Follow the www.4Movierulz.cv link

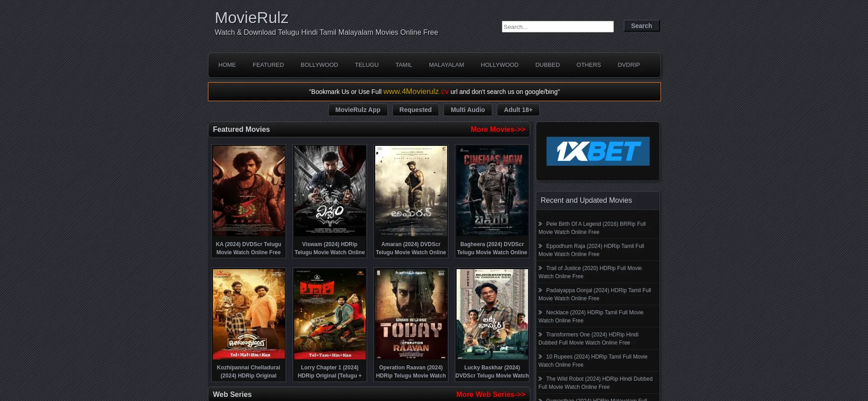tap(416, 92)
